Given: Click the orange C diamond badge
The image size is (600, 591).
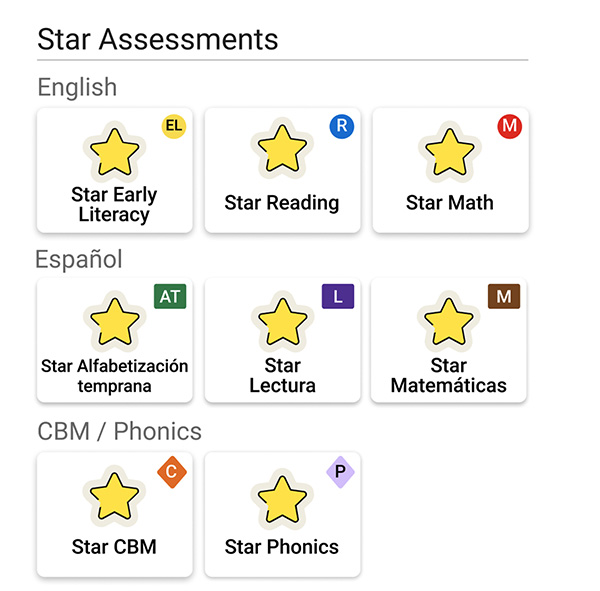Looking at the screenshot, I should coord(172,472).
